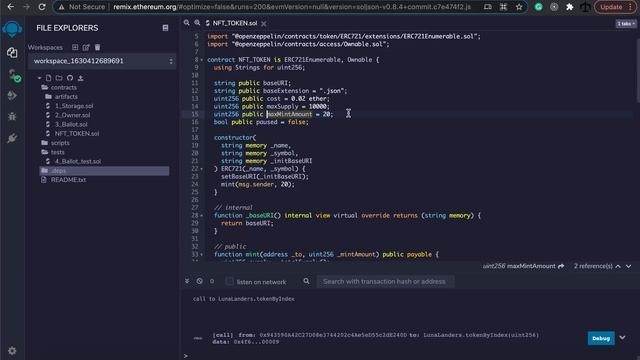The image size is (640, 360).
Task: Fold the _baseURI function at line 28
Action: pos(202,216)
